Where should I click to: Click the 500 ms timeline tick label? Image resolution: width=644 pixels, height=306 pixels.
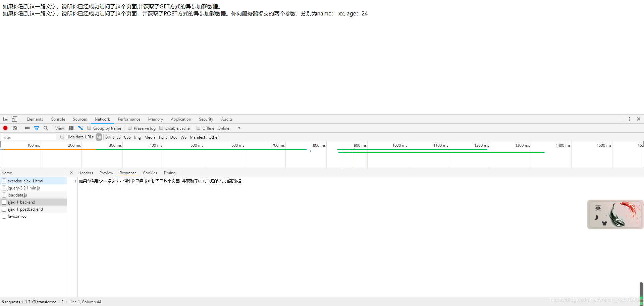pos(197,145)
